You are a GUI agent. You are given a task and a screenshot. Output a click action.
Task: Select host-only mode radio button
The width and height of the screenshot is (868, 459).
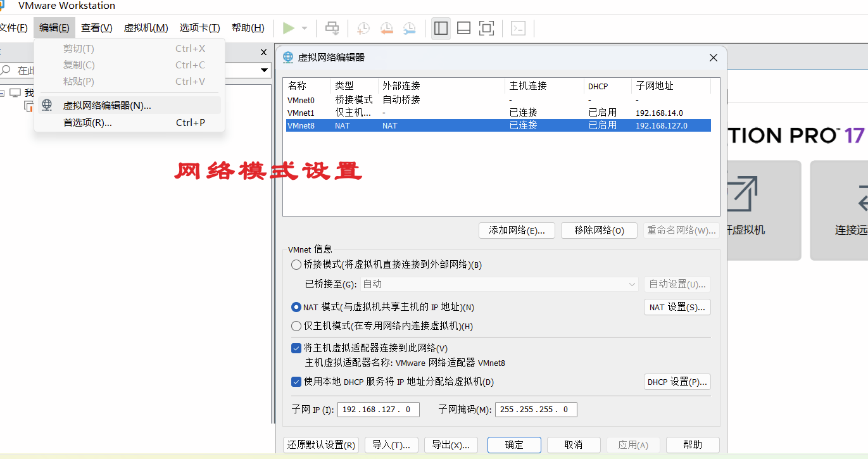point(296,326)
